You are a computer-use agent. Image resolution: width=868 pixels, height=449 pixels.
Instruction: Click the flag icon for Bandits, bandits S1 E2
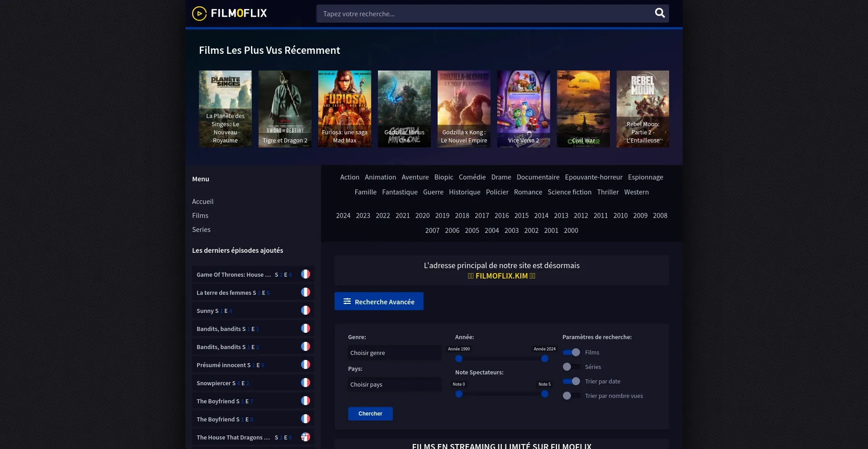[306, 346]
